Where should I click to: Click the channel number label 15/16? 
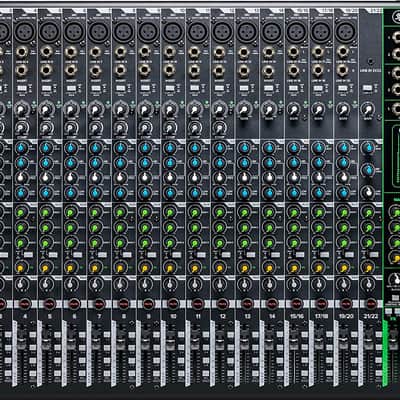296,316
